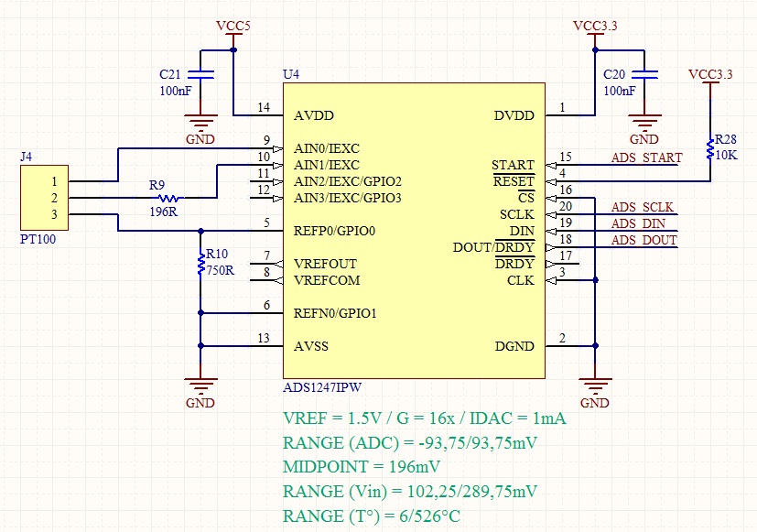Select resistor R10 symbol

200,263
